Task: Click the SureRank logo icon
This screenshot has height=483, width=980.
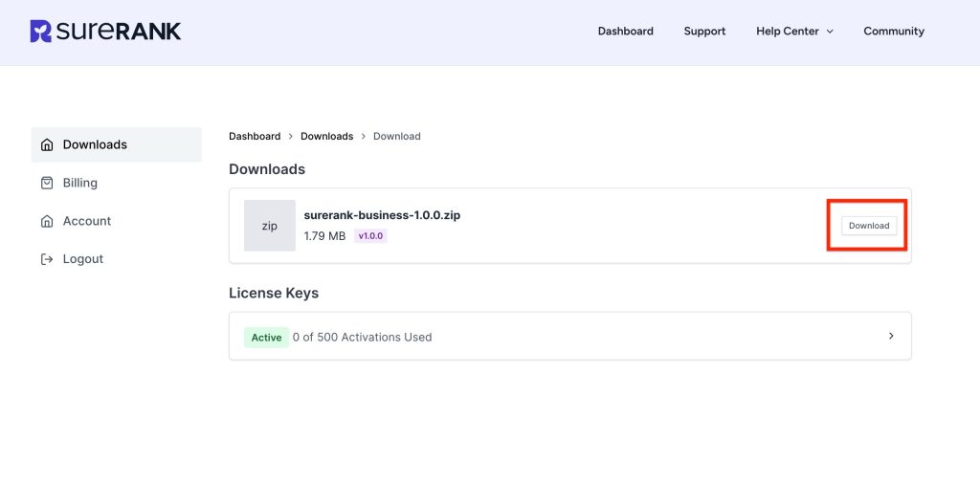Action: pyautogui.click(x=41, y=32)
